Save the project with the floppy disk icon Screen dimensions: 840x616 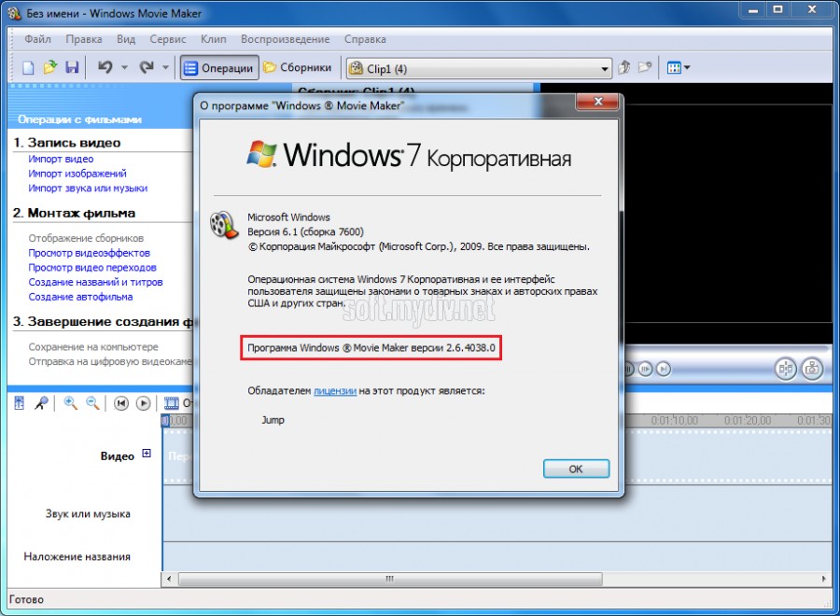[x=72, y=67]
